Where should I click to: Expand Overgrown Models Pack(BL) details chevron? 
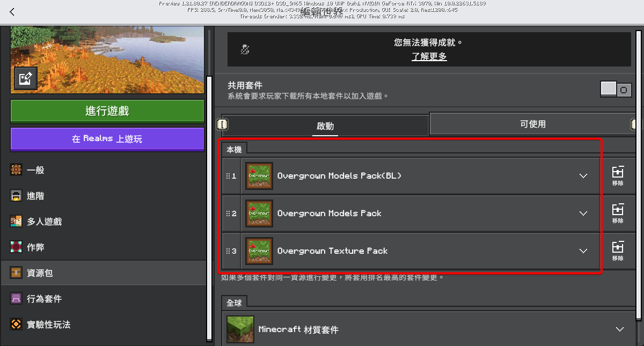click(x=583, y=175)
